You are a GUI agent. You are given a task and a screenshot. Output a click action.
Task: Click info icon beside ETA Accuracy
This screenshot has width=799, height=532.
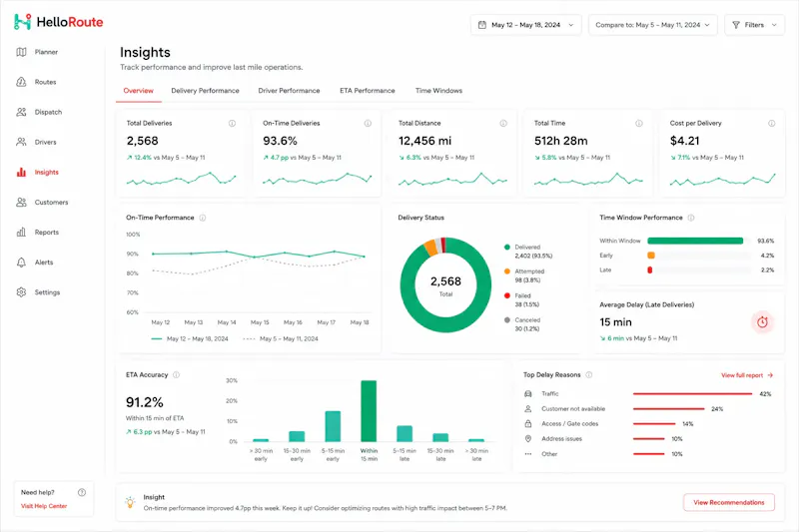click(177, 374)
